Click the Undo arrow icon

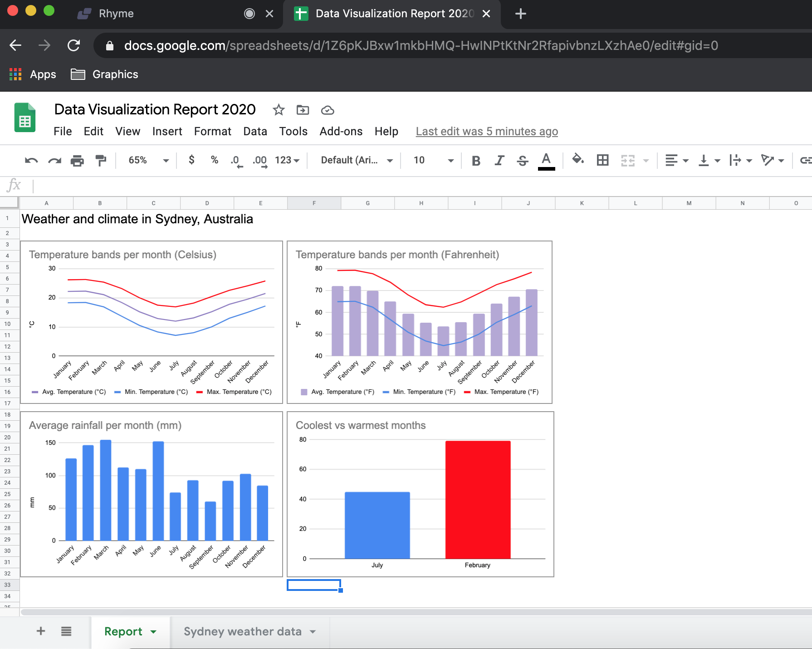coord(31,160)
